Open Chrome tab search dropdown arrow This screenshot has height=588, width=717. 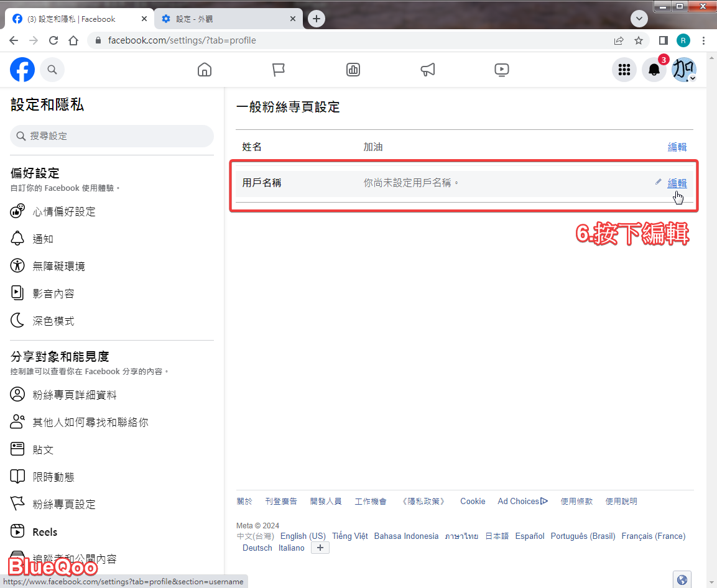(x=639, y=19)
